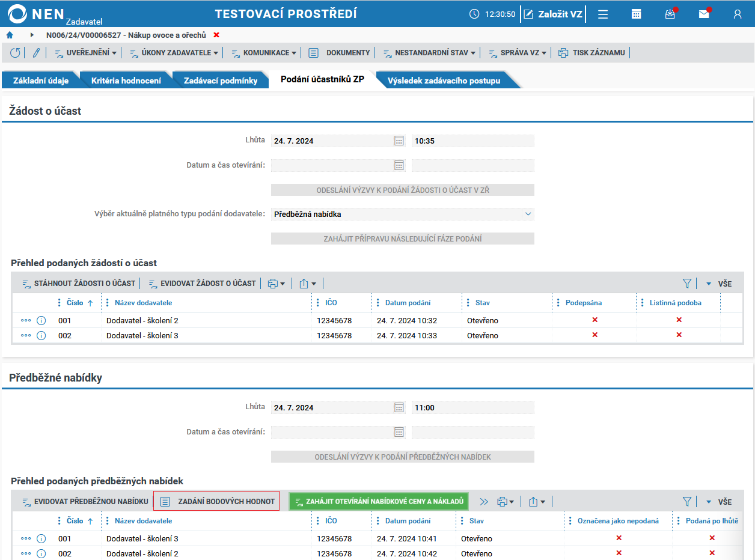
Task: Switch to Zadávací podmínky tab
Action: point(221,81)
